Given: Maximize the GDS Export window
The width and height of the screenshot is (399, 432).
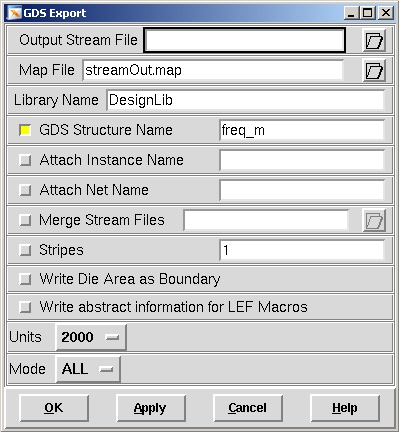Looking at the screenshot, I should [368, 13].
